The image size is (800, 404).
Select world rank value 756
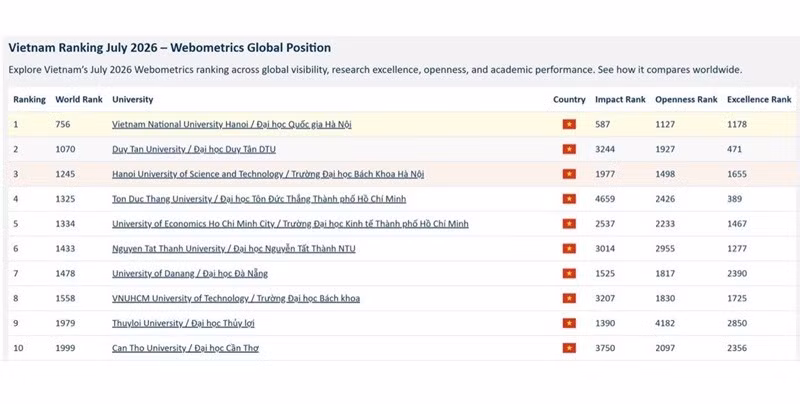[x=63, y=124]
